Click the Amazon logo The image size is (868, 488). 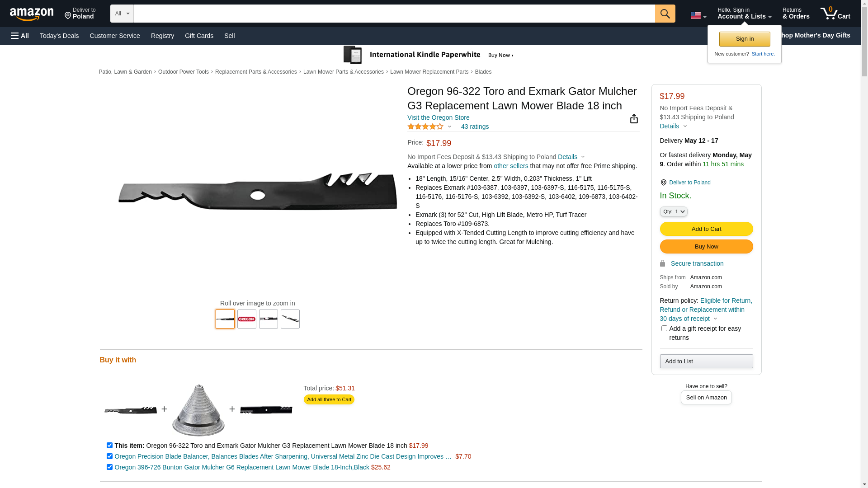click(32, 14)
